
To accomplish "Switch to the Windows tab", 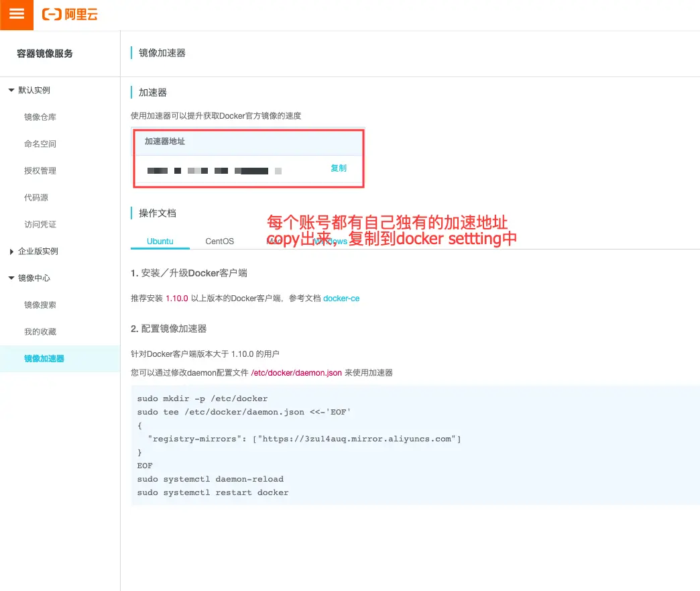I will pos(331,241).
